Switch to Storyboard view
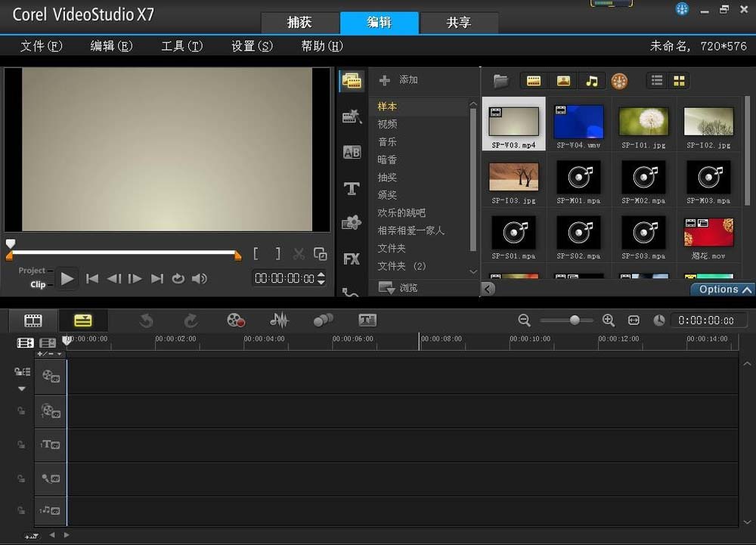 pyautogui.click(x=33, y=320)
